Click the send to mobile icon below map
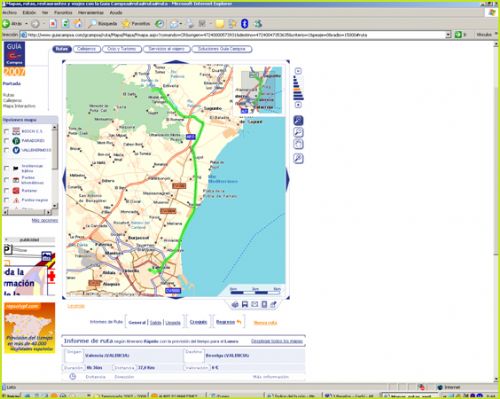Screen dimensions: 500x399 264,304
